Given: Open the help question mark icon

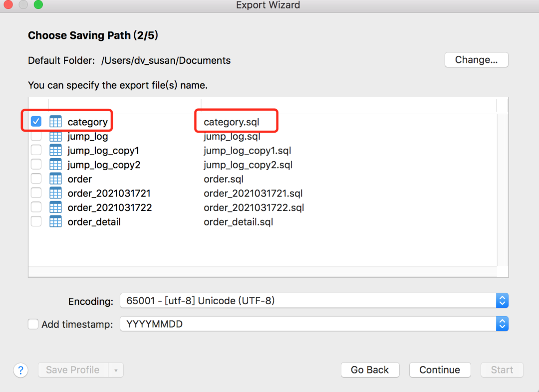Looking at the screenshot, I should pyautogui.click(x=20, y=370).
